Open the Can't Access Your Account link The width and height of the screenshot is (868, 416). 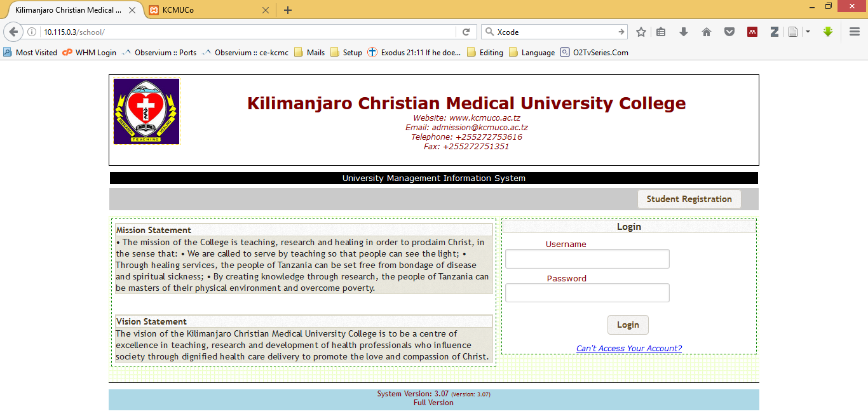[x=629, y=348]
